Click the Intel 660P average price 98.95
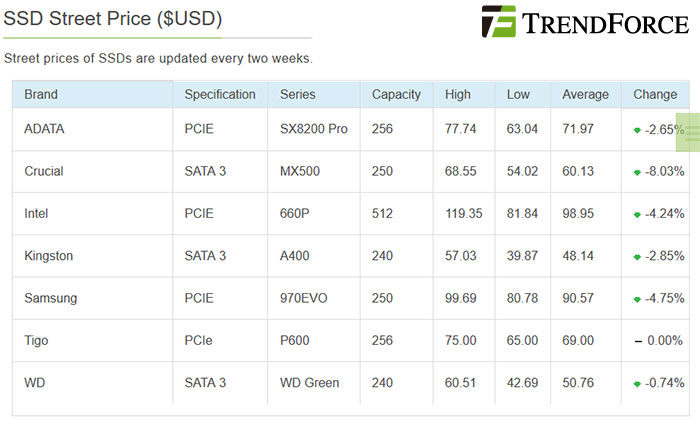Viewport: 700px width, 424px height. tap(578, 213)
